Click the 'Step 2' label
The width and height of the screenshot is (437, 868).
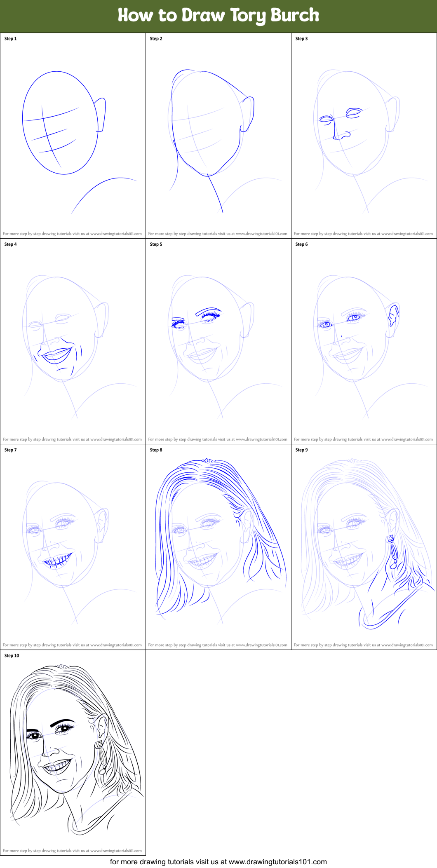tap(156, 39)
